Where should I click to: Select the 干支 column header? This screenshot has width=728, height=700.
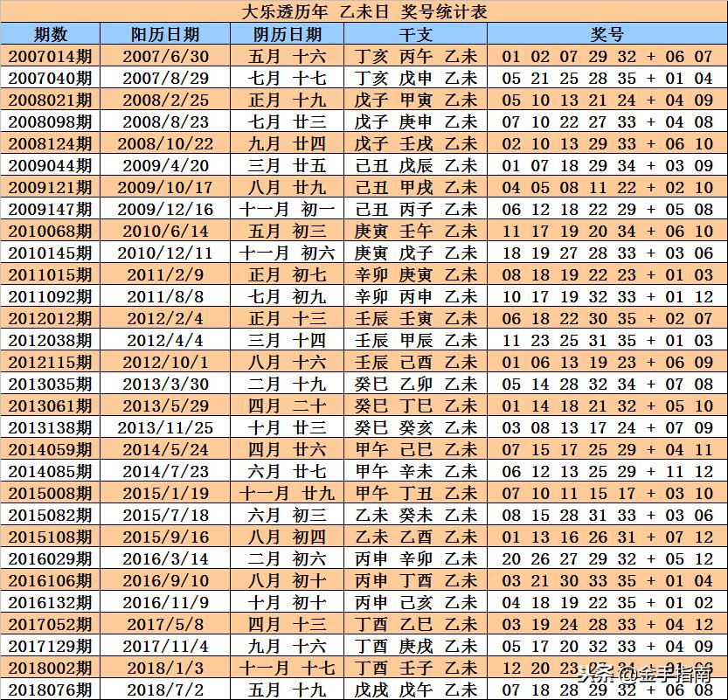(415, 34)
